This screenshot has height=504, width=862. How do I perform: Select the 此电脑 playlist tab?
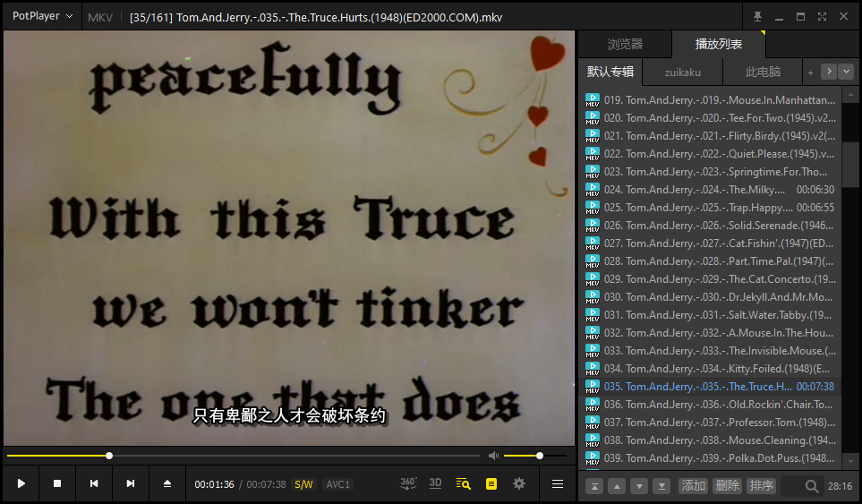point(763,72)
